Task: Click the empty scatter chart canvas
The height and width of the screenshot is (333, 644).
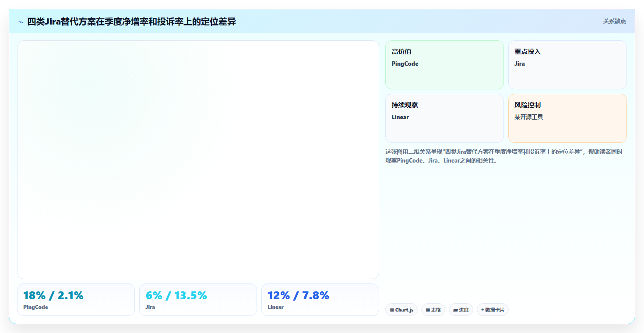Action: (x=198, y=159)
